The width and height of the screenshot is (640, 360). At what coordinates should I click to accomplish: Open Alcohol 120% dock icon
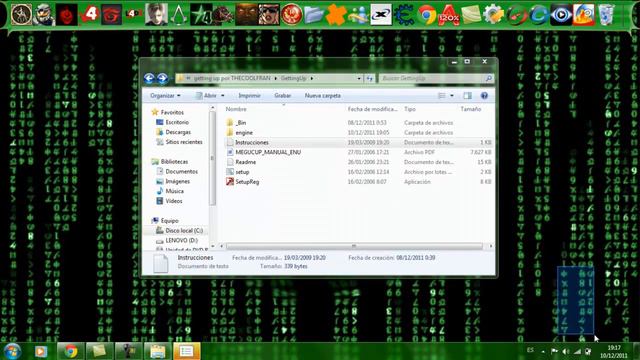click(449, 15)
